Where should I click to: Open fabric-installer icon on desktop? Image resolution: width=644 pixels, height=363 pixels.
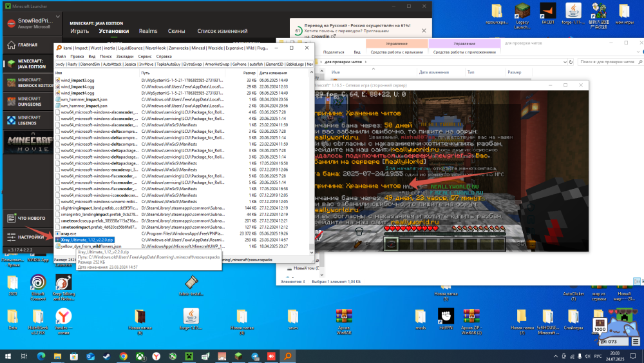coord(191,286)
